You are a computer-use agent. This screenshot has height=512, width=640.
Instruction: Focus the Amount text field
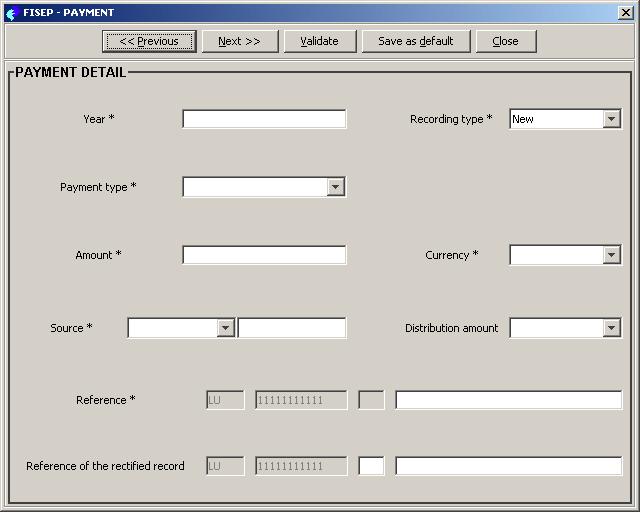(264, 255)
